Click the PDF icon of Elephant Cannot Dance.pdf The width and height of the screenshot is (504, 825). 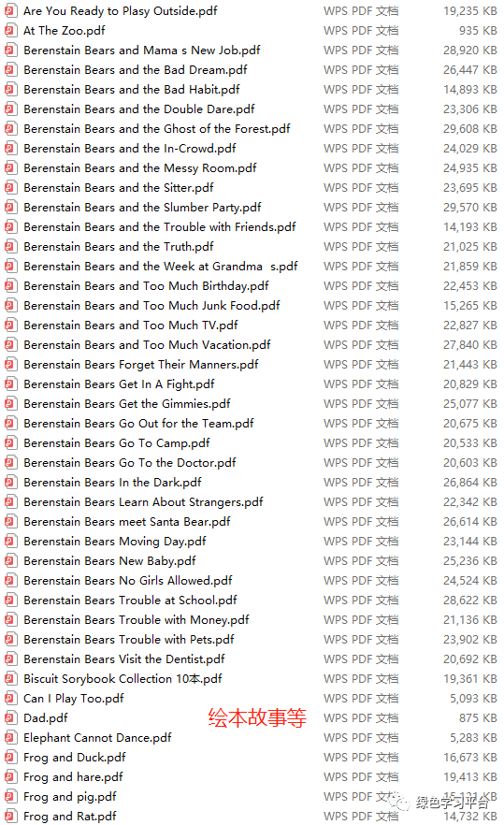pos(10,738)
